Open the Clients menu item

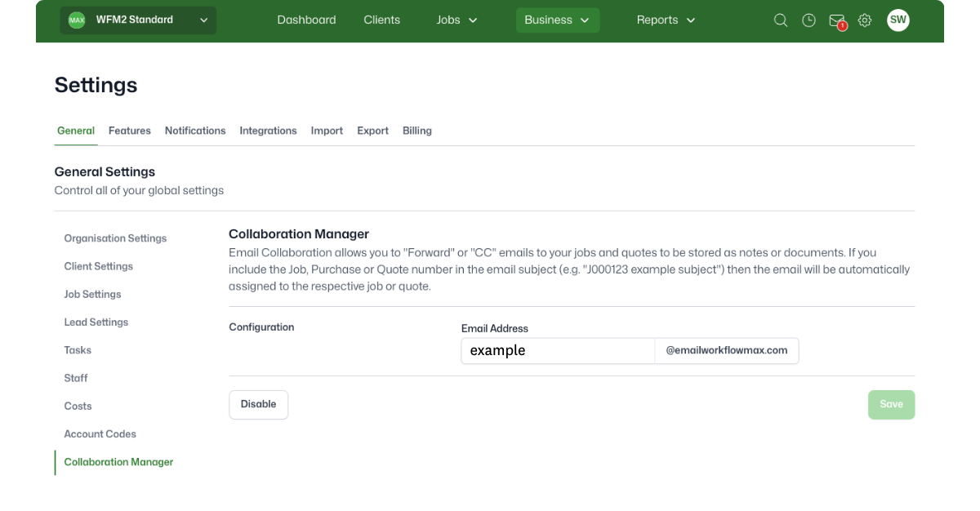pyautogui.click(x=381, y=20)
